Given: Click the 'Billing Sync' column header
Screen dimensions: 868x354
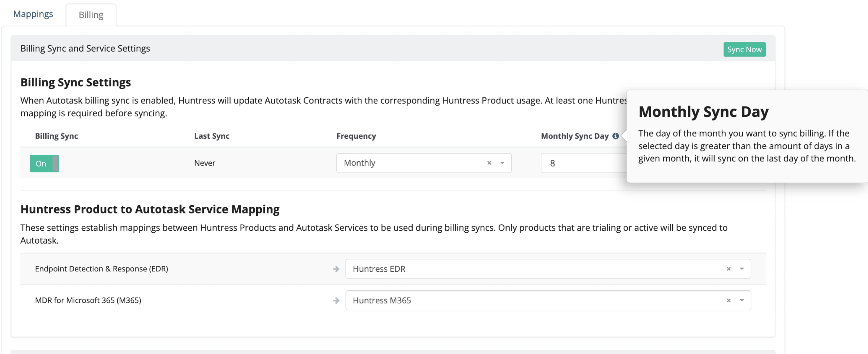Looking at the screenshot, I should point(56,136).
